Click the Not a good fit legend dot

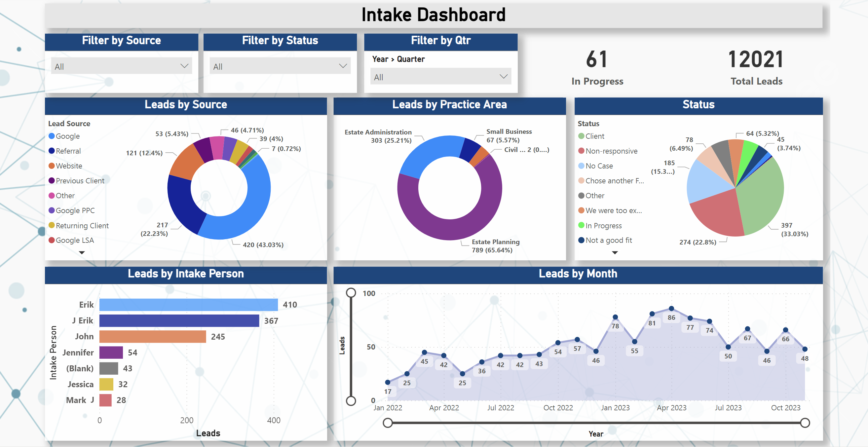(x=581, y=240)
